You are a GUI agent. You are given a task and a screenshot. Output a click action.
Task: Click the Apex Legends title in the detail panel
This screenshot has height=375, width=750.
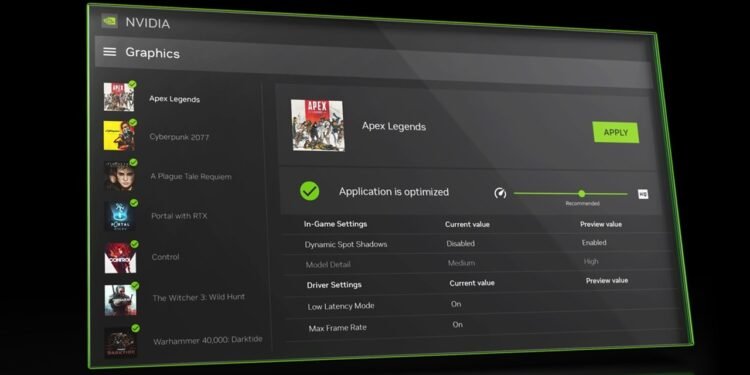(x=394, y=126)
